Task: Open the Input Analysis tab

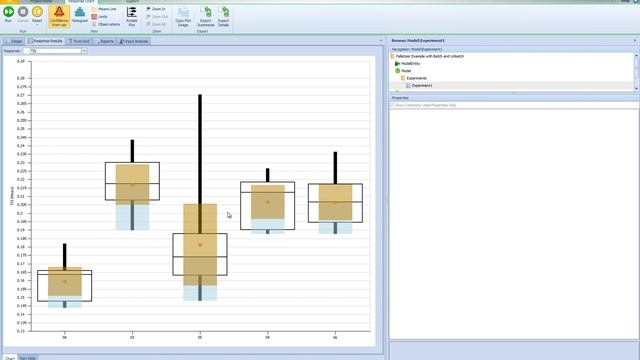Action: (x=134, y=41)
